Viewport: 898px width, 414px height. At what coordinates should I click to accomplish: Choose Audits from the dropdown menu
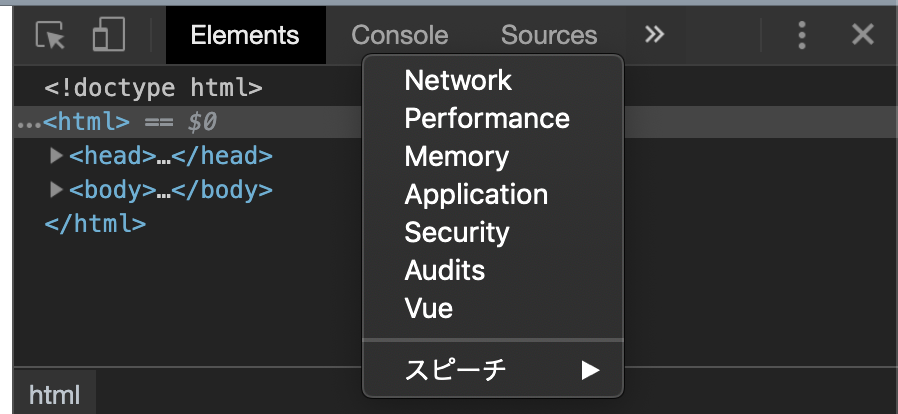445,271
